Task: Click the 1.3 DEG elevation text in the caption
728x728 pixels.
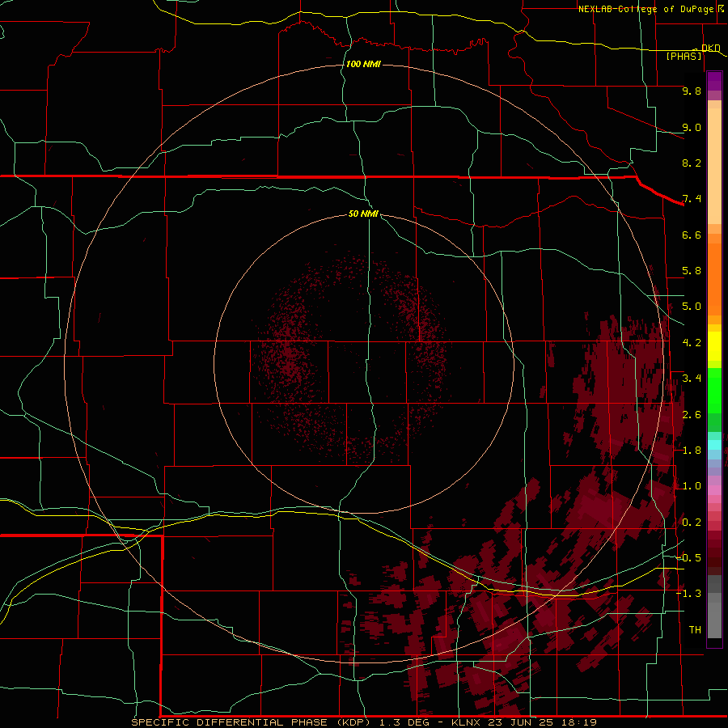Action: [x=406, y=722]
